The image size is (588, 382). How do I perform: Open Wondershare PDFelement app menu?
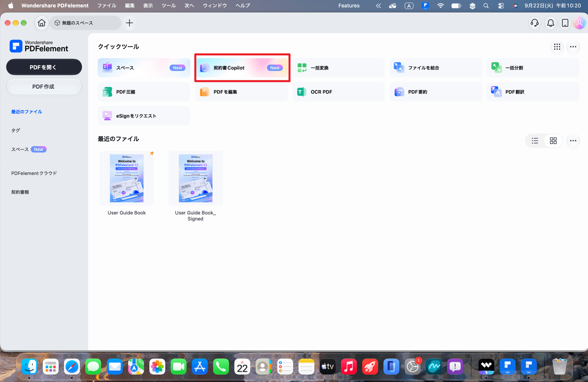coord(55,6)
